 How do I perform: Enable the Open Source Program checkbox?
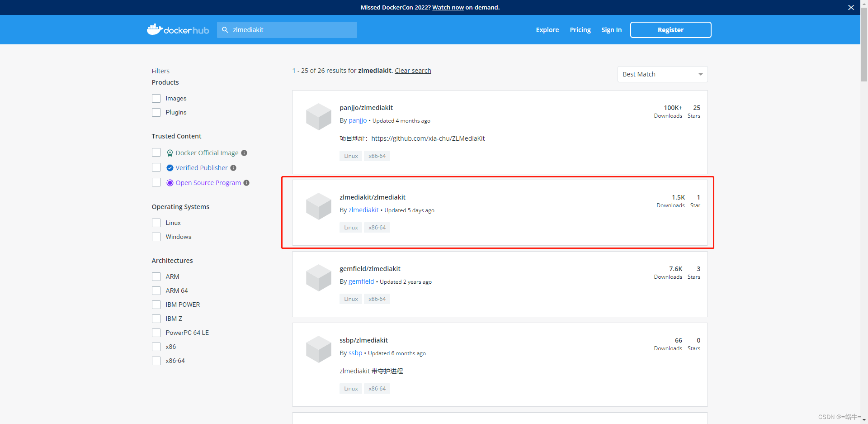point(156,182)
